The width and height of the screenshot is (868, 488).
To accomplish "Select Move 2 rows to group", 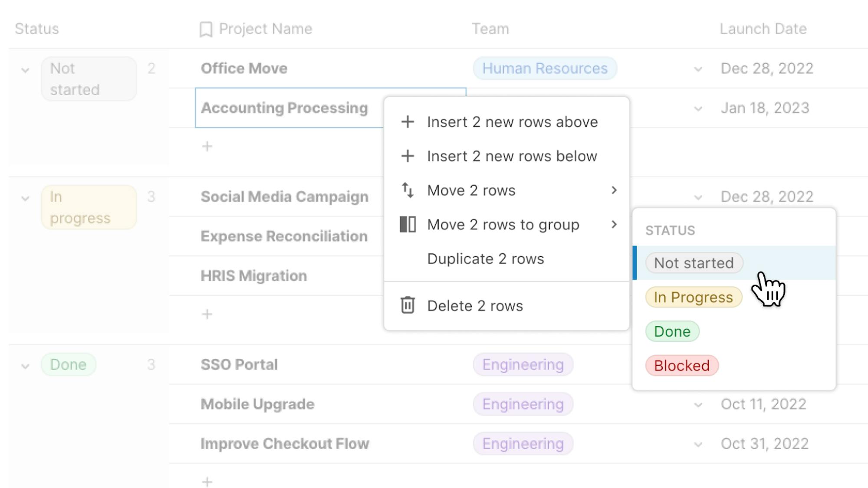I will [503, 225].
